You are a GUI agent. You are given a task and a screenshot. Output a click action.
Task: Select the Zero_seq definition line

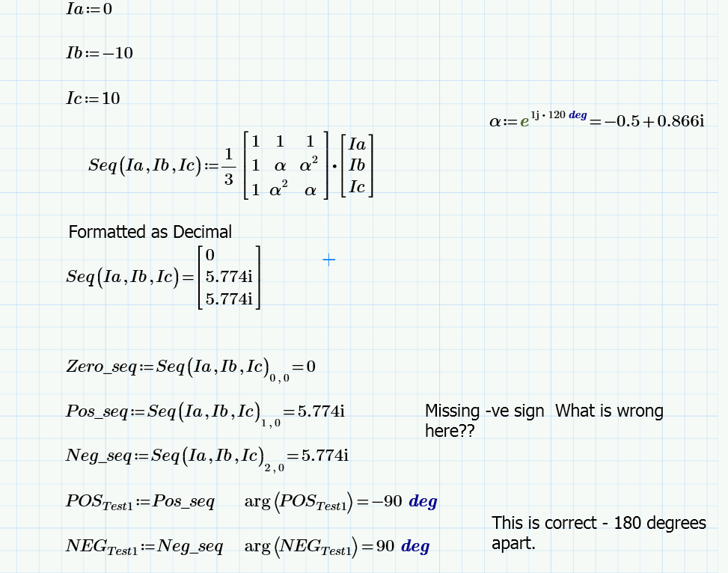pos(191,368)
